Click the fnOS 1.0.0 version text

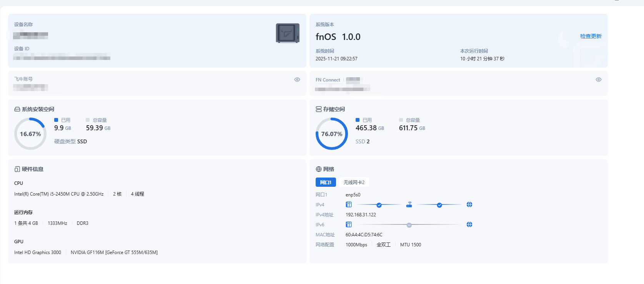click(338, 37)
